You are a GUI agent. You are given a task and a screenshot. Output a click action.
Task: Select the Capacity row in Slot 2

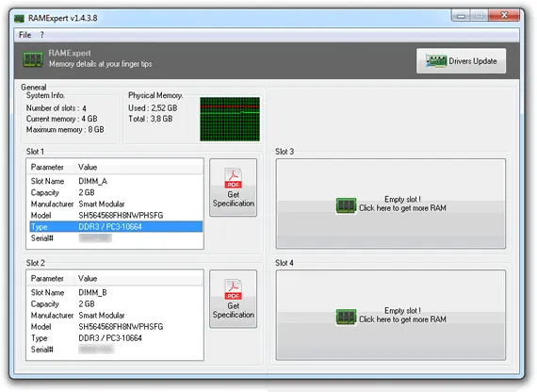tap(116, 304)
